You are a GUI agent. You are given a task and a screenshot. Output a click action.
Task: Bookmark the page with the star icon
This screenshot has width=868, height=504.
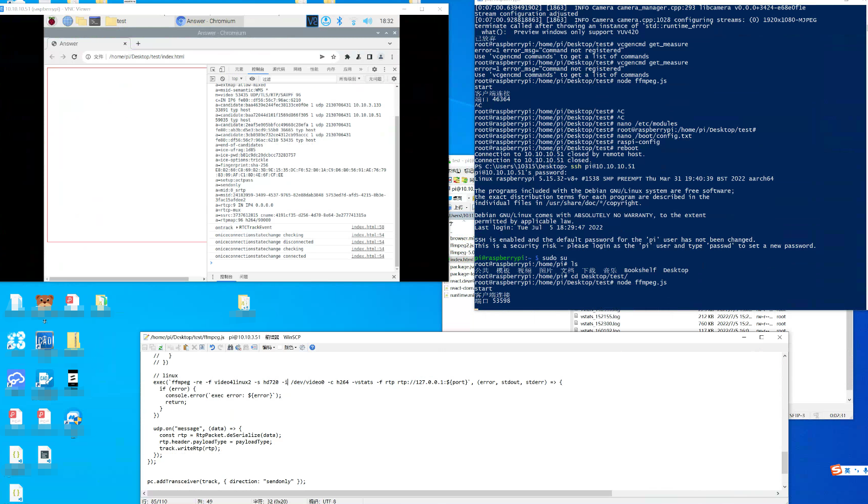[333, 57]
